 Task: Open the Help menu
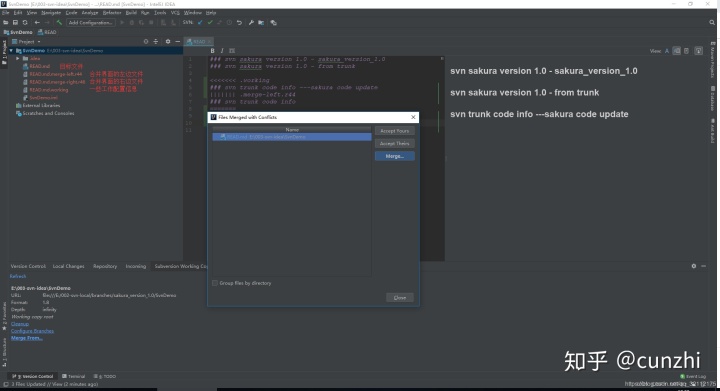pyautogui.click(x=211, y=13)
